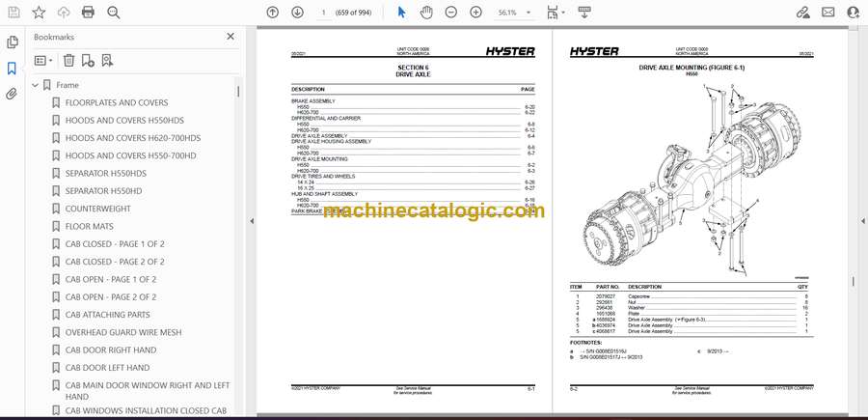This screenshot has height=420, width=868.
Task: Click DRIVE AXLE MOUNTING (FIGURE 6-1) heading
Action: (x=692, y=68)
